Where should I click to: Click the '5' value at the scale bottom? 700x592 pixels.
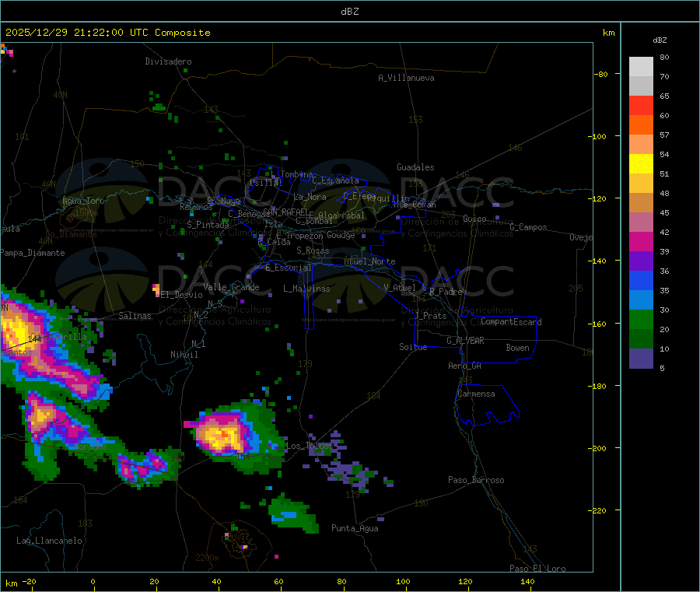(x=662, y=368)
